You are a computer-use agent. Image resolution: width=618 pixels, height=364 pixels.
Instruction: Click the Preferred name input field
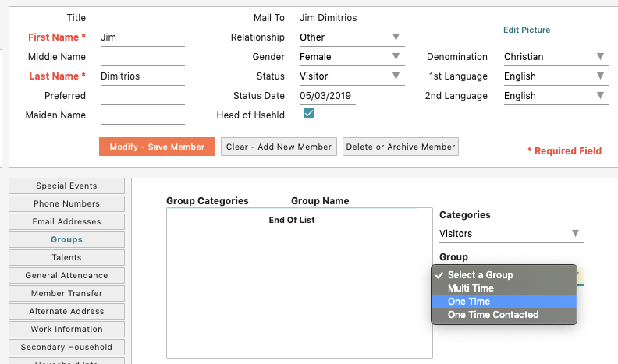tap(143, 96)
